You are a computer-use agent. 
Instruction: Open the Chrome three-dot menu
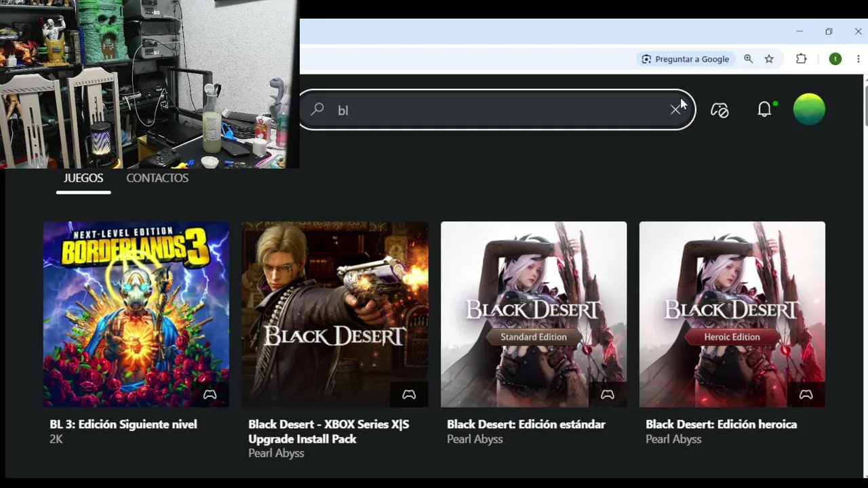(859, 59)
